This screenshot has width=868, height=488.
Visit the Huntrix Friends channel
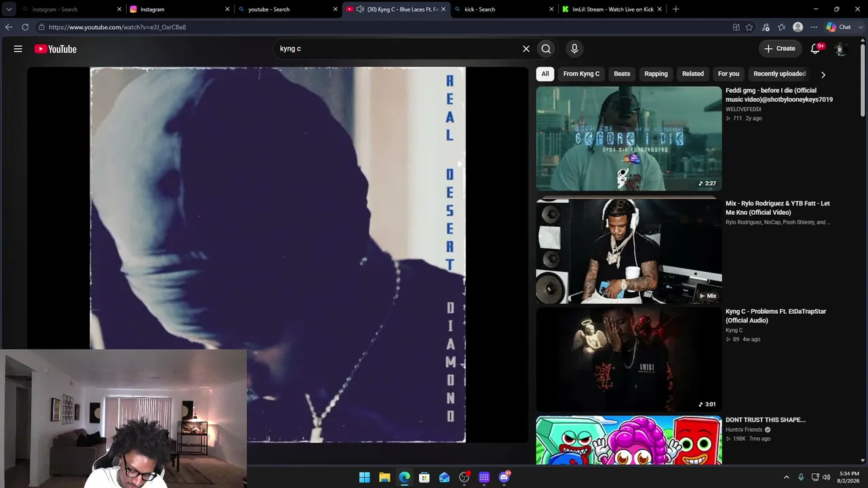(x=744, y=430)
